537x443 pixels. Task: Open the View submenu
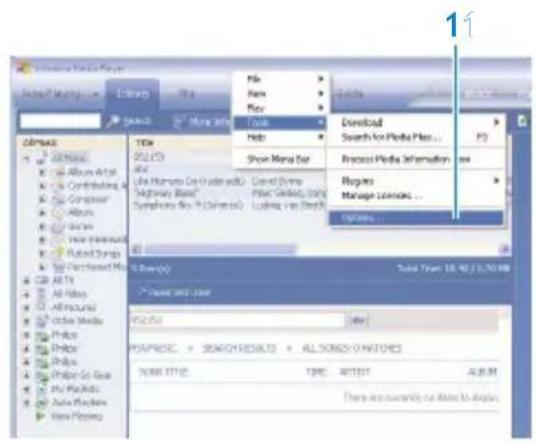point(280,93)
